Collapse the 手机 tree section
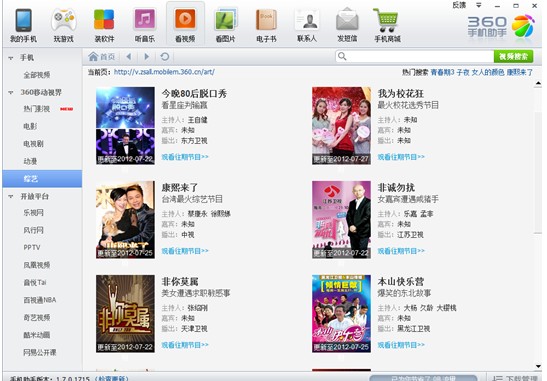The image size is (547, 381). coord(11,58)
